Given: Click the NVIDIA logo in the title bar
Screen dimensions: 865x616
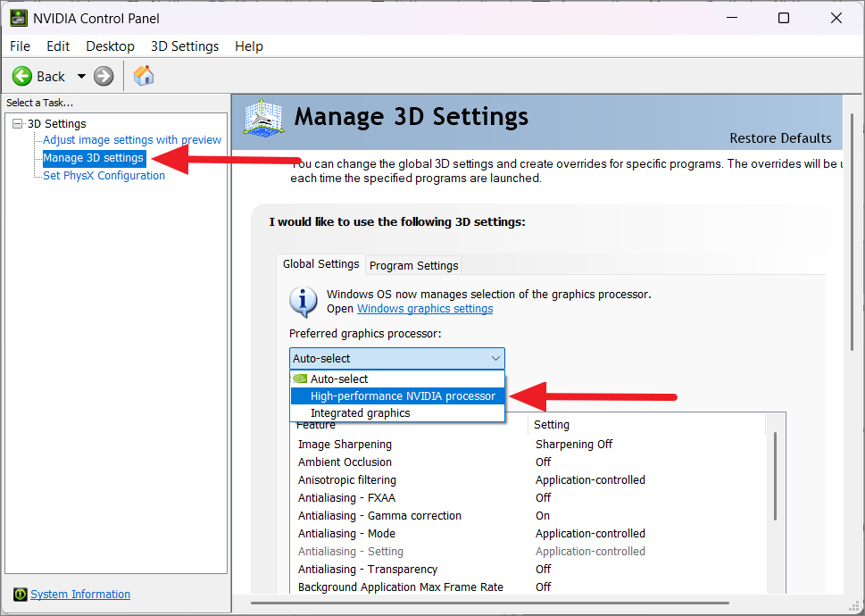Looking at the screenshot, I should [18, 18].
